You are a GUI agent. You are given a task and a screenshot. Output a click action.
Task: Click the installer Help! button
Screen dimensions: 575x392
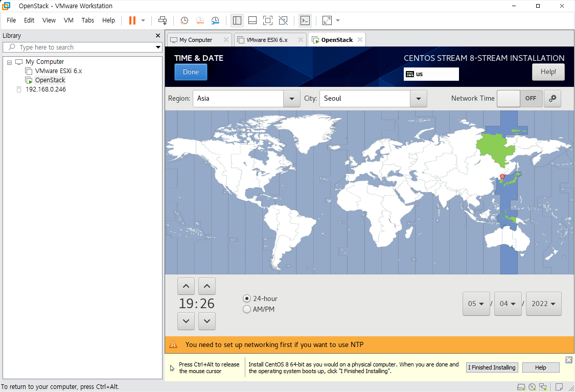click(548, 72)
